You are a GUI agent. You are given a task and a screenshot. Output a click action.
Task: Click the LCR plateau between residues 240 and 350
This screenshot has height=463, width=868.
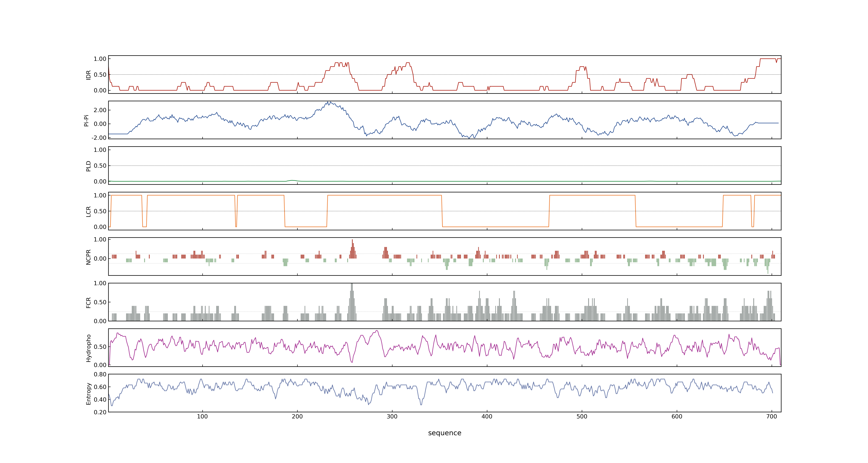[384, 195]
